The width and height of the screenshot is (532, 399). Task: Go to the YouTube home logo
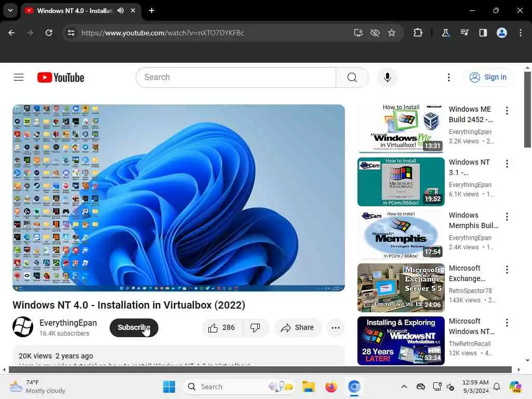61,77
